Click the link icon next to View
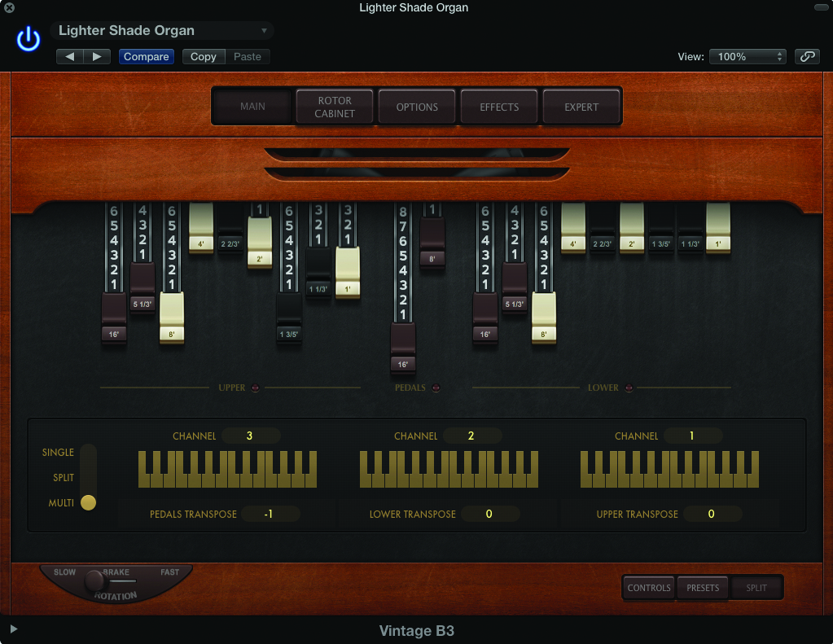 [807, 56]
